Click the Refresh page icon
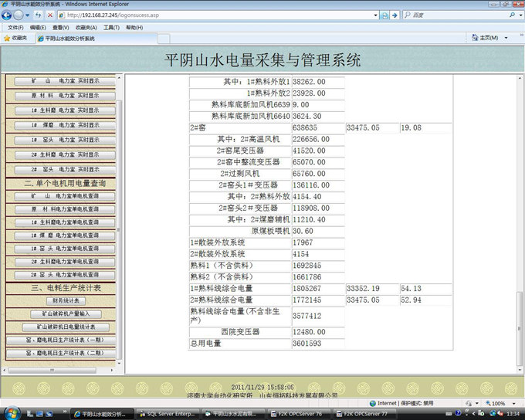 click(38, 15)
